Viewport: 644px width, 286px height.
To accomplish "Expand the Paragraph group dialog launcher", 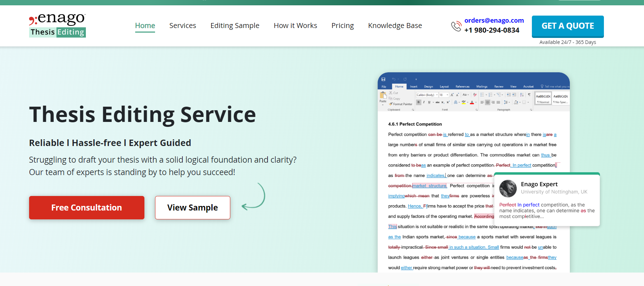I will [x=531, y=110].
